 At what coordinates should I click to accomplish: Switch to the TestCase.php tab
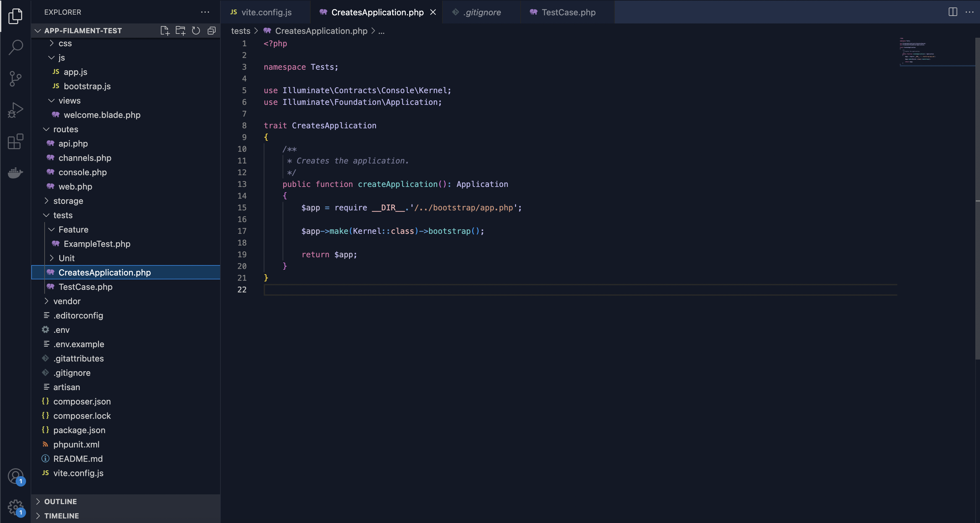coord(568,12)
